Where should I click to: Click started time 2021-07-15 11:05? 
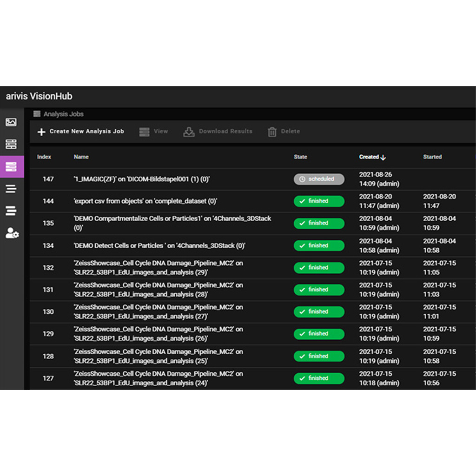440,268
